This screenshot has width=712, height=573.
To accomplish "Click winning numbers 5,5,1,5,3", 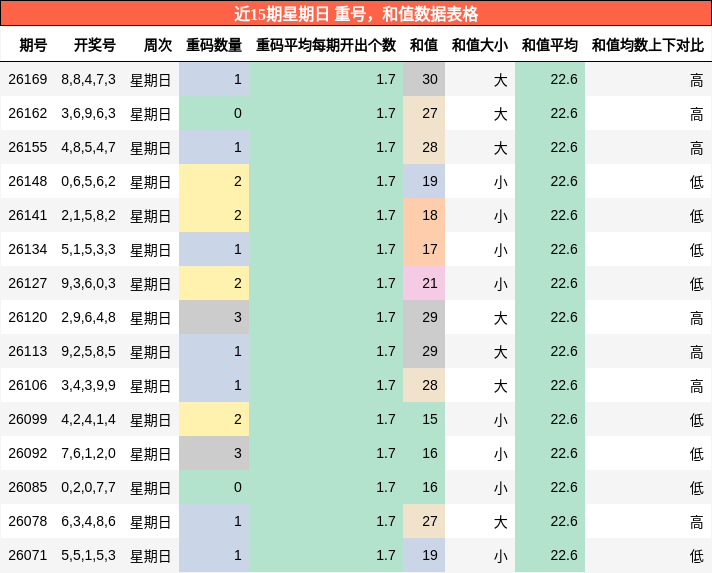I will point(89,556).
